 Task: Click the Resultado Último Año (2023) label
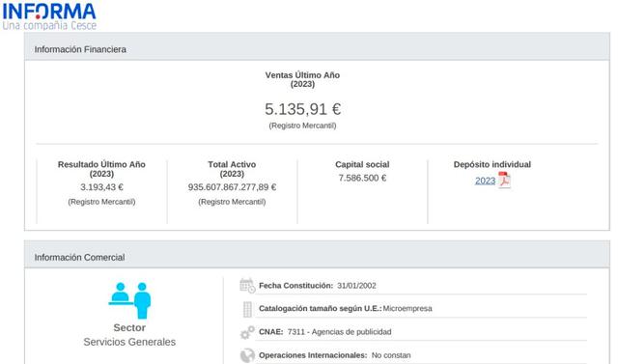click(x=101, y=169)
